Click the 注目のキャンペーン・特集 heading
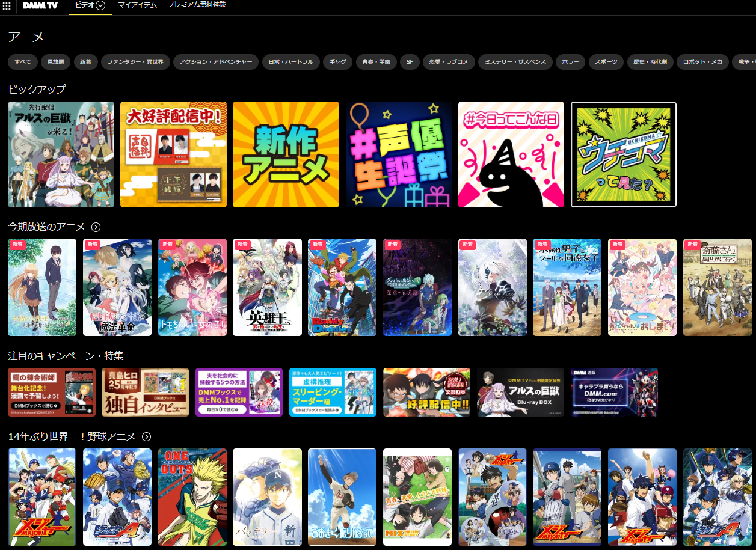The image size is (756, 550). point(66,356)
